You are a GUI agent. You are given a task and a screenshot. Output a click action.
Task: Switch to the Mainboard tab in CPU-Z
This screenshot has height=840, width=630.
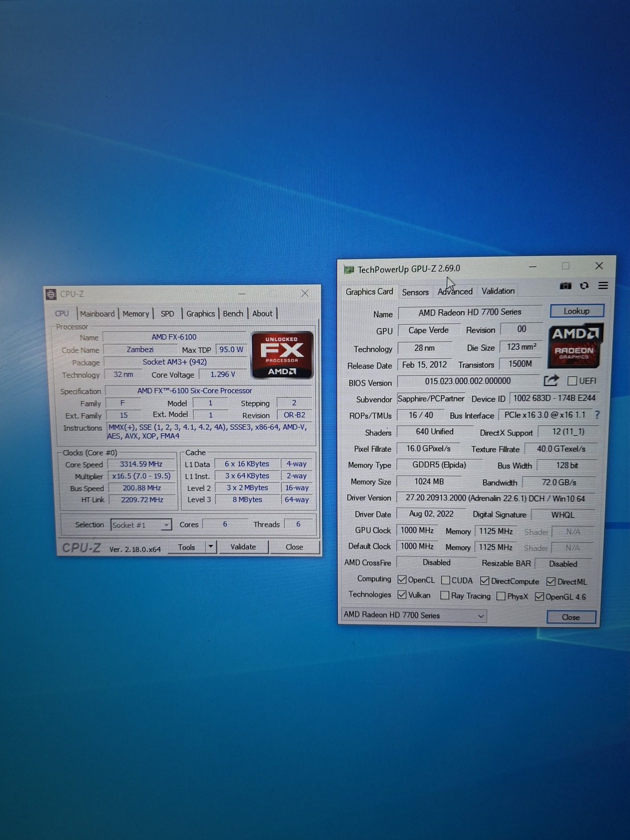pyautogui.click(x=97, y=313)
